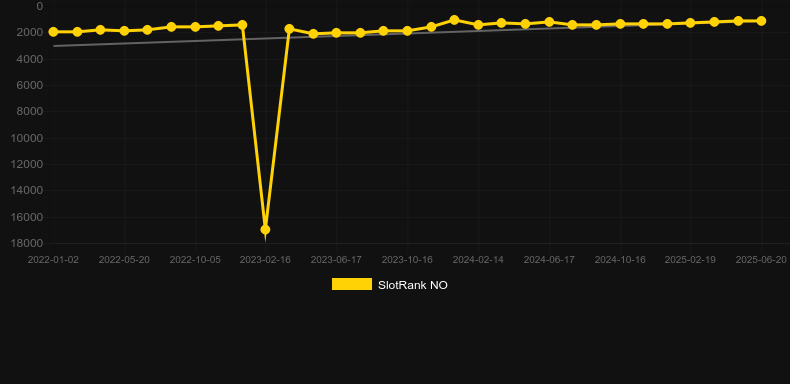The height and width of the screenshot is (384, 790).
Task: Click the data point above 2022-05-20
Action: (x=124, y=31)
